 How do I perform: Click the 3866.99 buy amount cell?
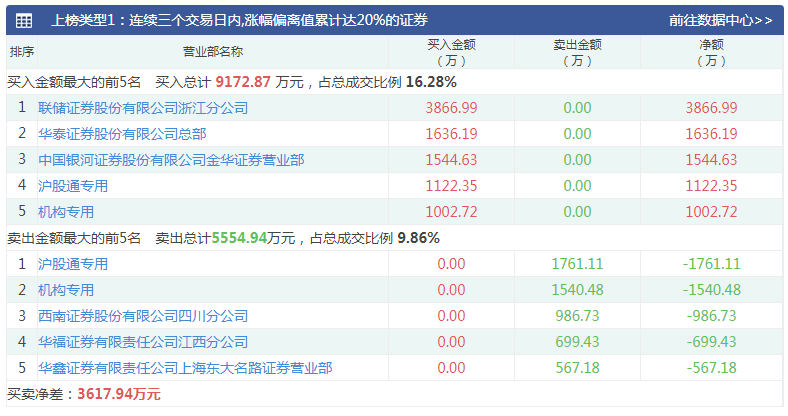(x=451, y=108)
